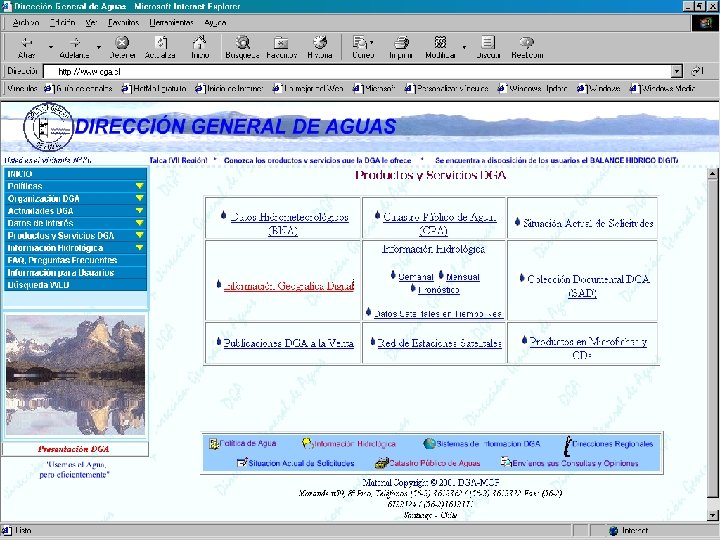
Task: Edit the page with Modificar
Action: [x=440, y=47]
